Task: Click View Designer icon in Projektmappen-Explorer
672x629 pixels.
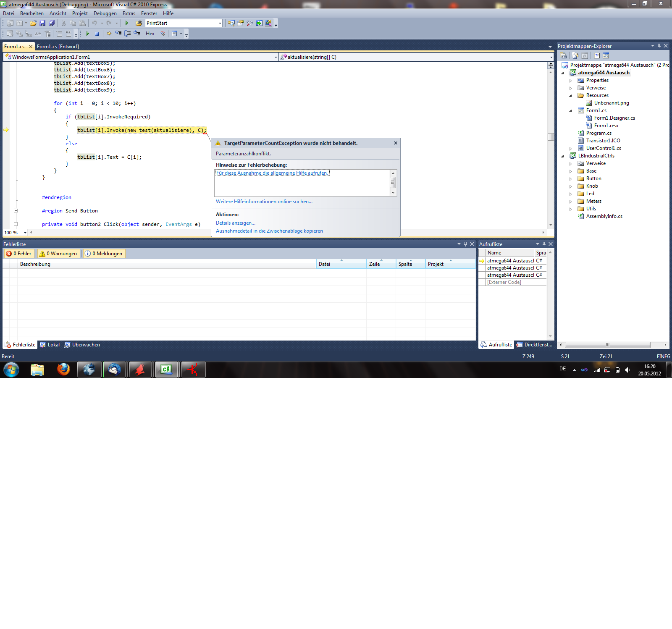Action: pos(606,55)
